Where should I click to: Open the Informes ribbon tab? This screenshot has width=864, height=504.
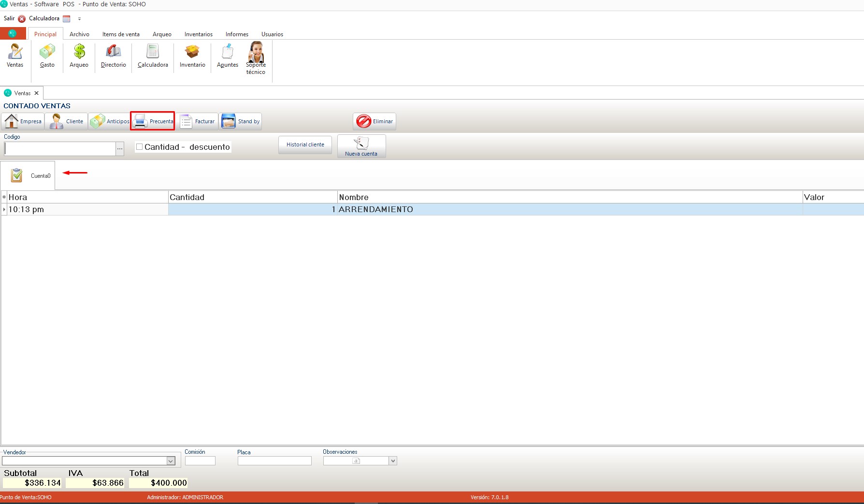point(237,34)
